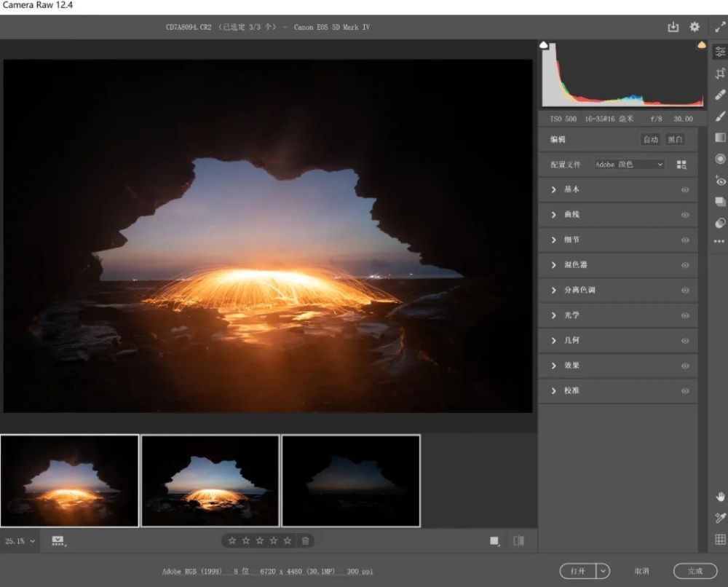Select the Hand pan tool
The height and width of the screenshot is (587, 728).
720,497
